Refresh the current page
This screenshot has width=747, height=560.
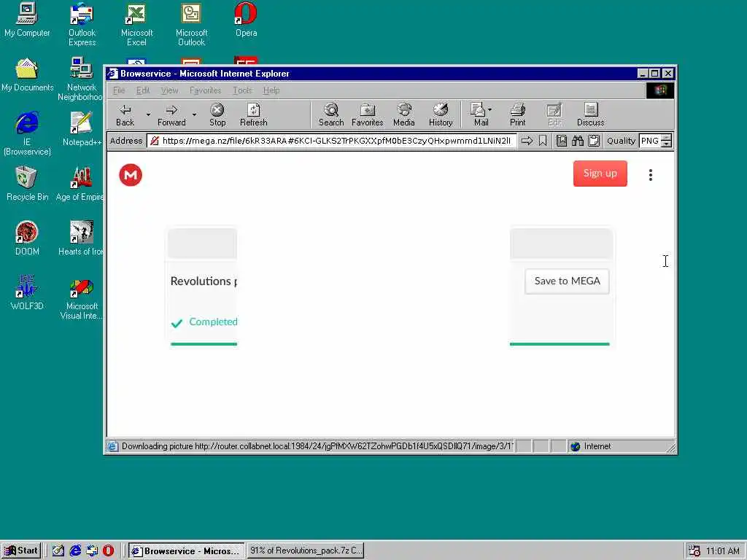pyautogui.click(x=253, y=115)
